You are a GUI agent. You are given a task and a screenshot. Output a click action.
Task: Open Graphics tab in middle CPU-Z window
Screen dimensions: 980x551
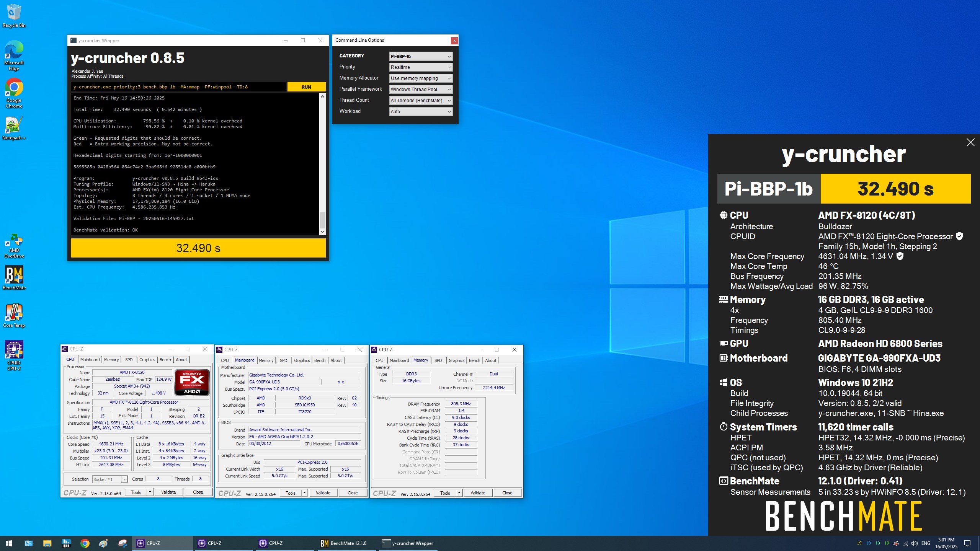coord(302,360)
